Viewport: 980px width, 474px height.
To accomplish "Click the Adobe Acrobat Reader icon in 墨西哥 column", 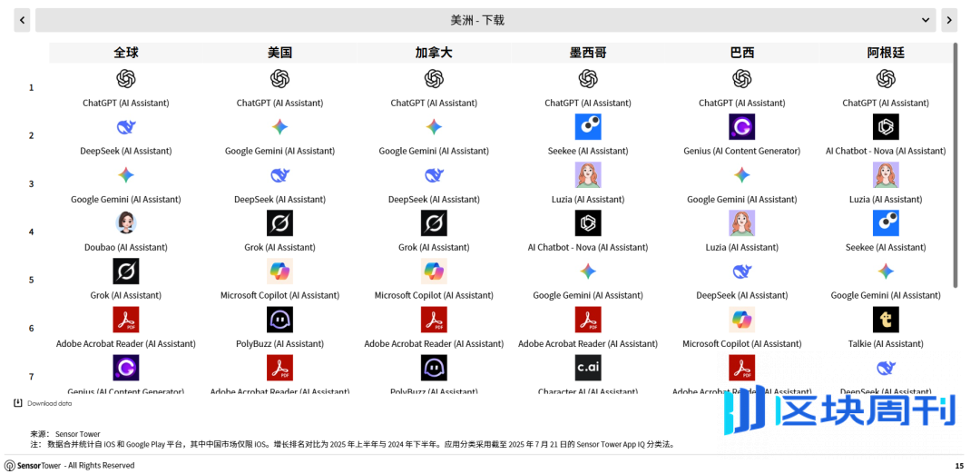I will pyautogui.click(x=587, y=320).
